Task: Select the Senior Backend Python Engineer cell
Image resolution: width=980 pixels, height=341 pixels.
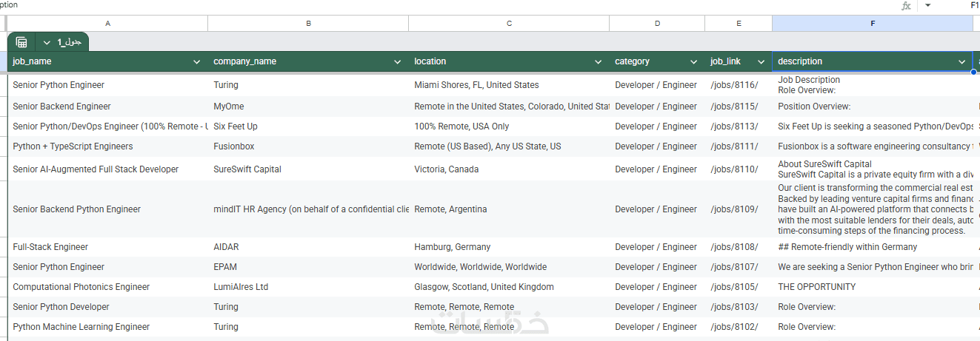Action: click(x=107, y=209)
